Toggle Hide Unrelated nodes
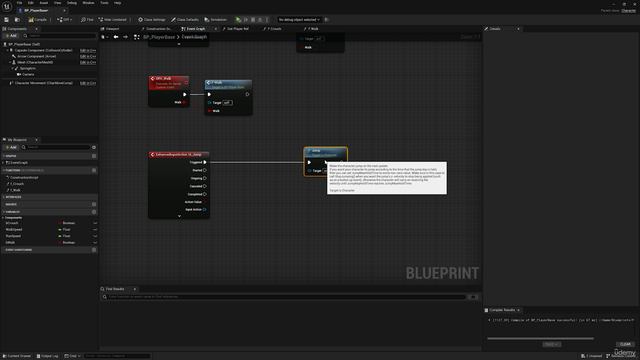Viewport: 640px width, 360px height. (x=113, y=20)
